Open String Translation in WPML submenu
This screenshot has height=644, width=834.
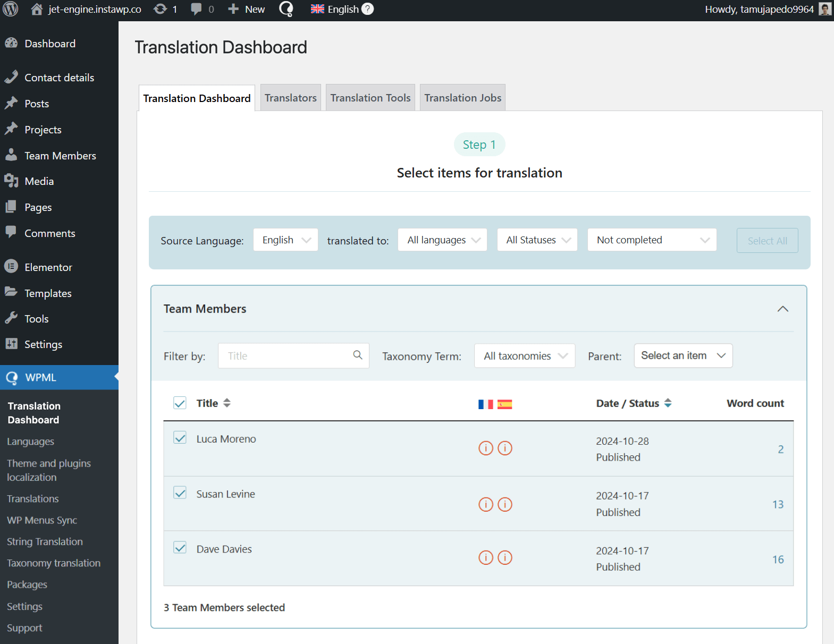coord(45,541)
